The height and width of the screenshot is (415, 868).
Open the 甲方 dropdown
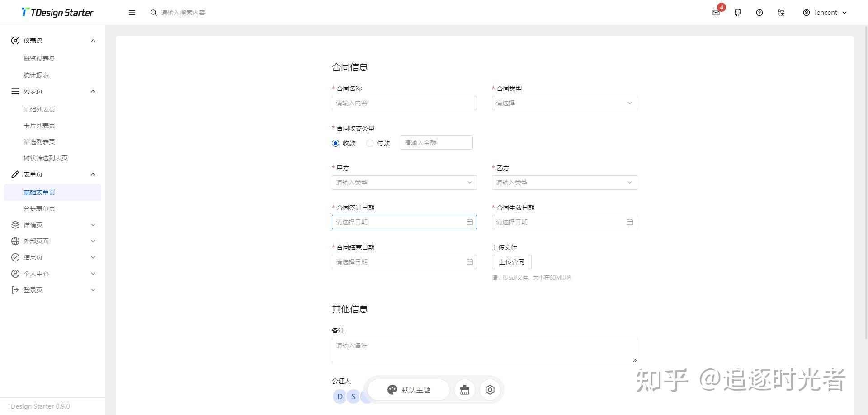405,182
